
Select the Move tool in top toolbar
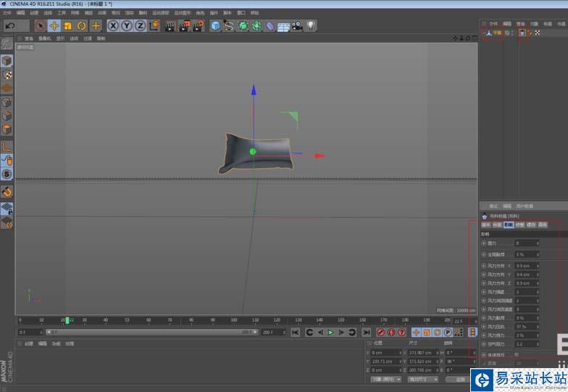coord(54,26)
